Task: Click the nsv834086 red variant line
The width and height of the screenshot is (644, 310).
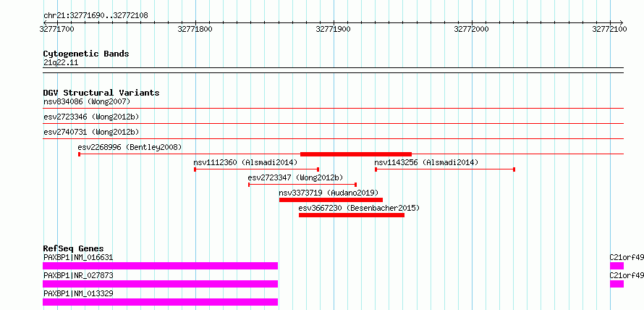Action: (333, 109)
